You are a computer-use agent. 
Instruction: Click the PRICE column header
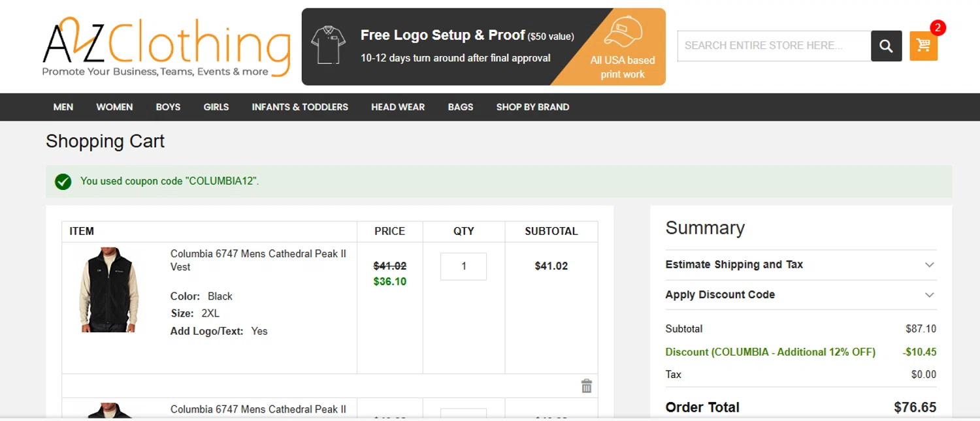coord(389,231)
